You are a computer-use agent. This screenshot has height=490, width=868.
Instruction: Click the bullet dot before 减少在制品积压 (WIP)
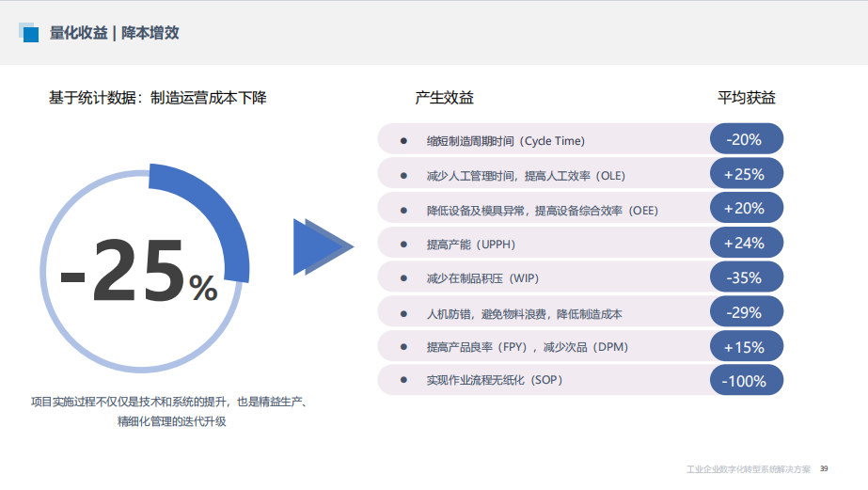tap(403, 278)
